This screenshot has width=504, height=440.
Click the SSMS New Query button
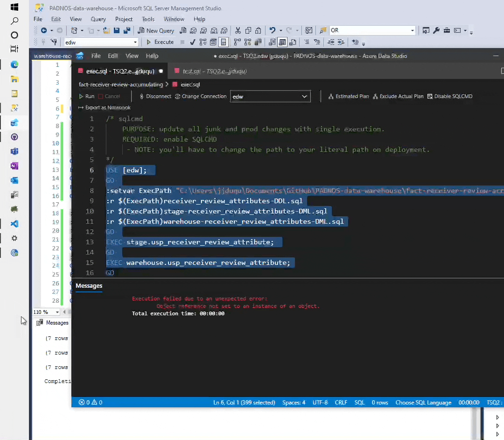point(156,30)
